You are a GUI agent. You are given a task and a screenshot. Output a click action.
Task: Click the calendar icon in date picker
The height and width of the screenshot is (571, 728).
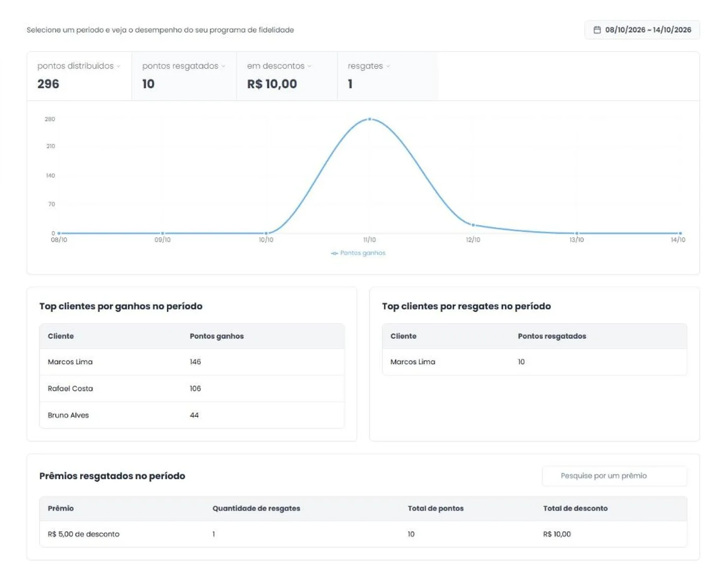(x=597, y=30)
